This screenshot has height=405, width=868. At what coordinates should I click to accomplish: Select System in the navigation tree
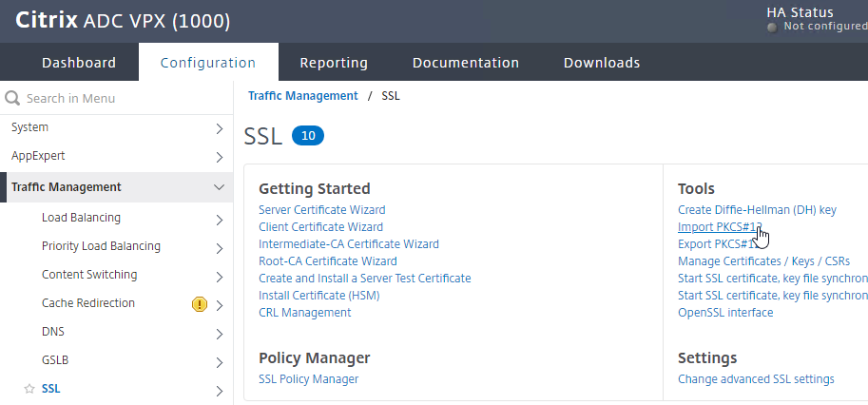coord(29,127)
